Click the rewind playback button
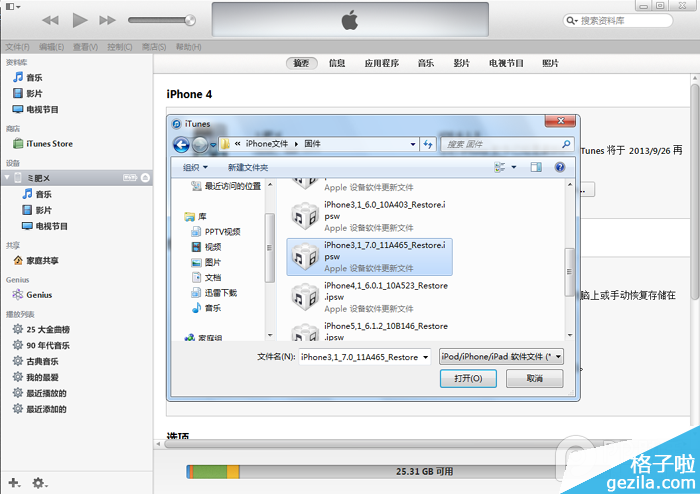 (x=50, y=20)
